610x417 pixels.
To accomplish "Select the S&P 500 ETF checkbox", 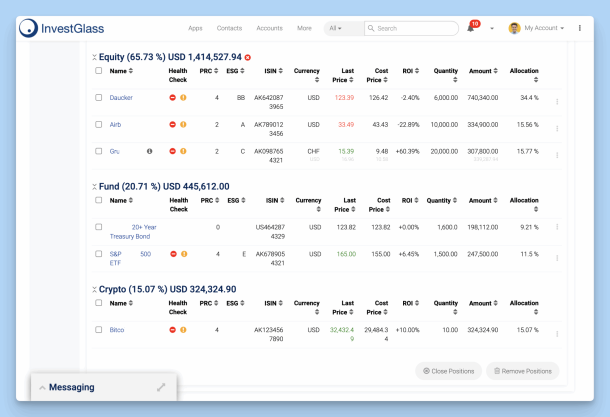I will click(98, 254).
